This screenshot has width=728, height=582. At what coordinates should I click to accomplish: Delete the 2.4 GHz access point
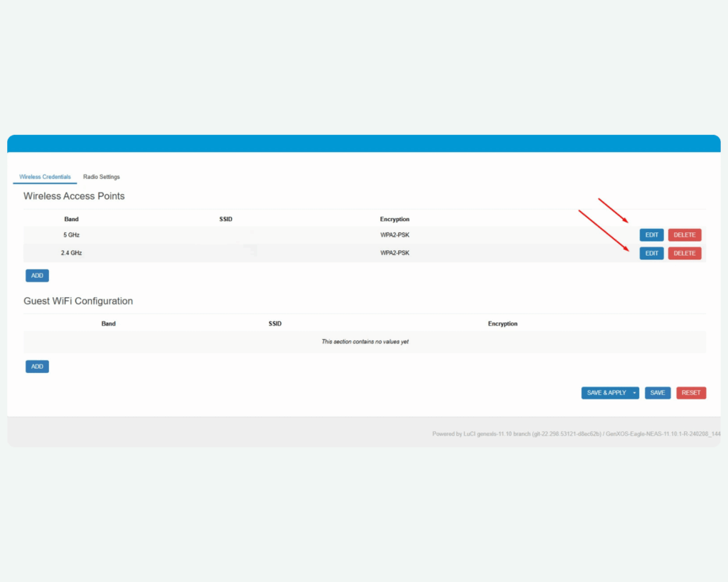tap(685, 254)
